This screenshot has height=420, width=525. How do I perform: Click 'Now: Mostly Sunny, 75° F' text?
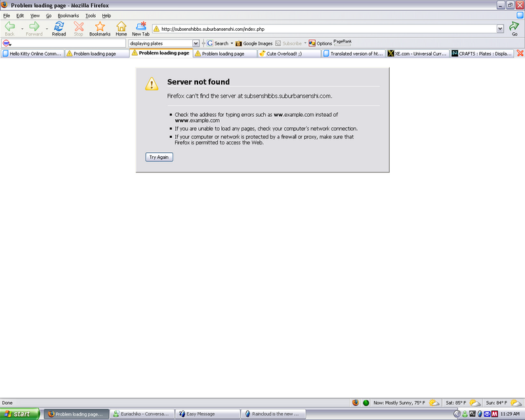399,402
